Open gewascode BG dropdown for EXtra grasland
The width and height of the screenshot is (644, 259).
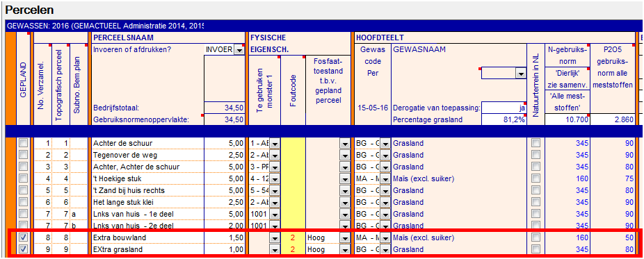(x=385, y=250)
